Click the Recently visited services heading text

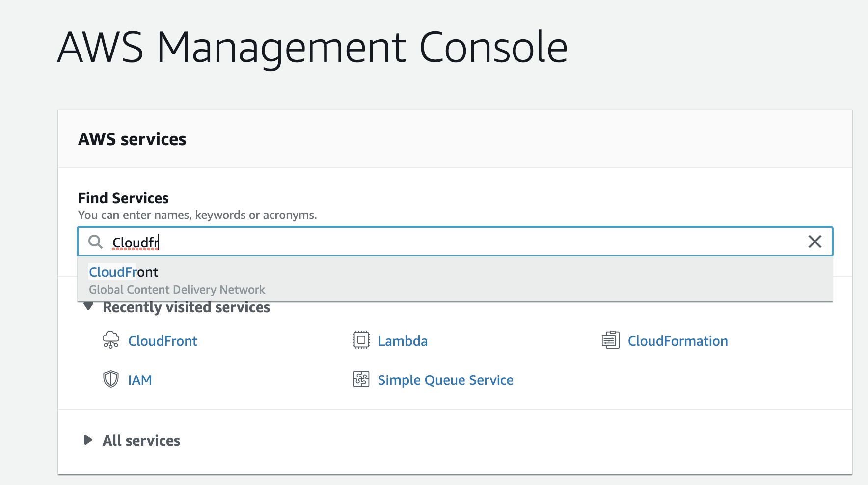coord(186,307)
